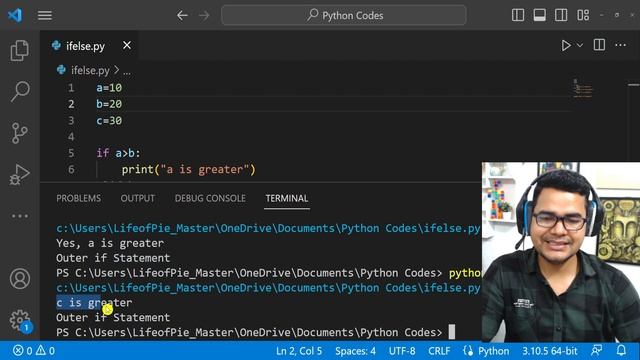
Task: Place cursor on line c=30
Action: pos(109,121)
